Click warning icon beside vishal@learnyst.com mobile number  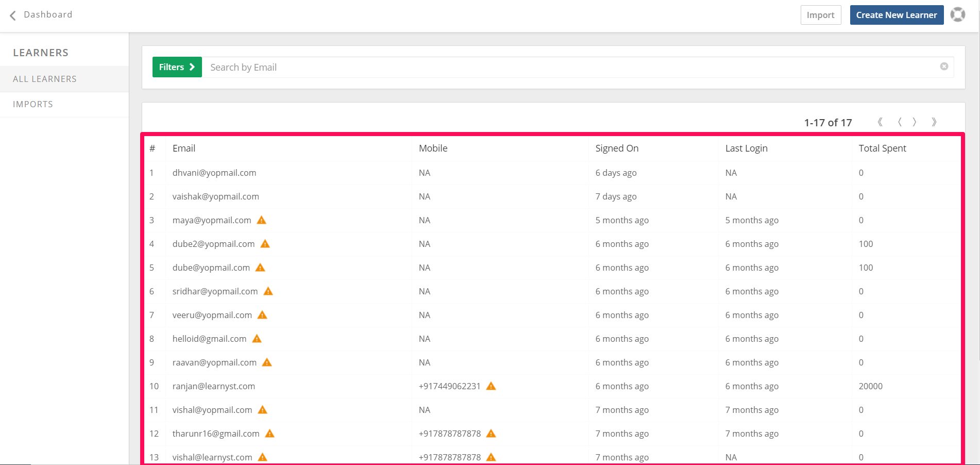pos(491,457)
